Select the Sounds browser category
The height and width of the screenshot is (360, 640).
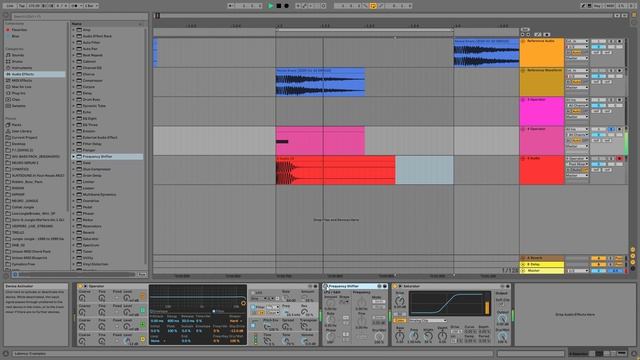coord(18,55)
